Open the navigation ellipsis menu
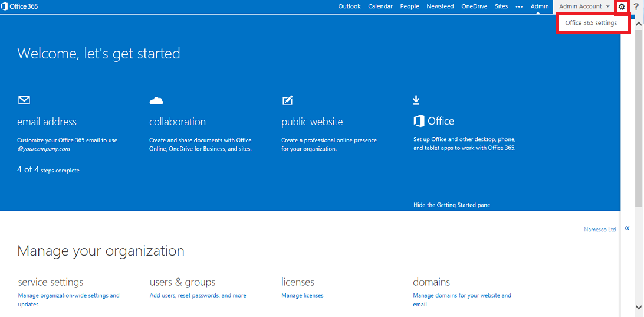Screen dimensions: 644x317 coord(519,6)
